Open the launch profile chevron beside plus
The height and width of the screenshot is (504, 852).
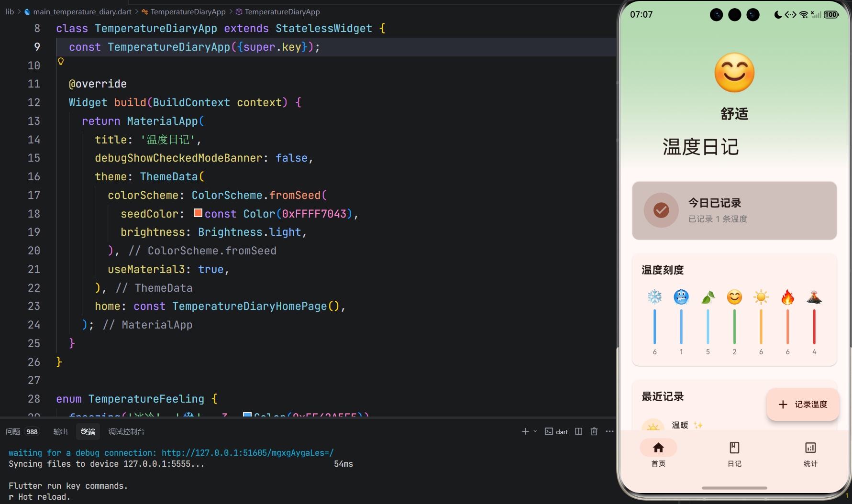point(535,431)
